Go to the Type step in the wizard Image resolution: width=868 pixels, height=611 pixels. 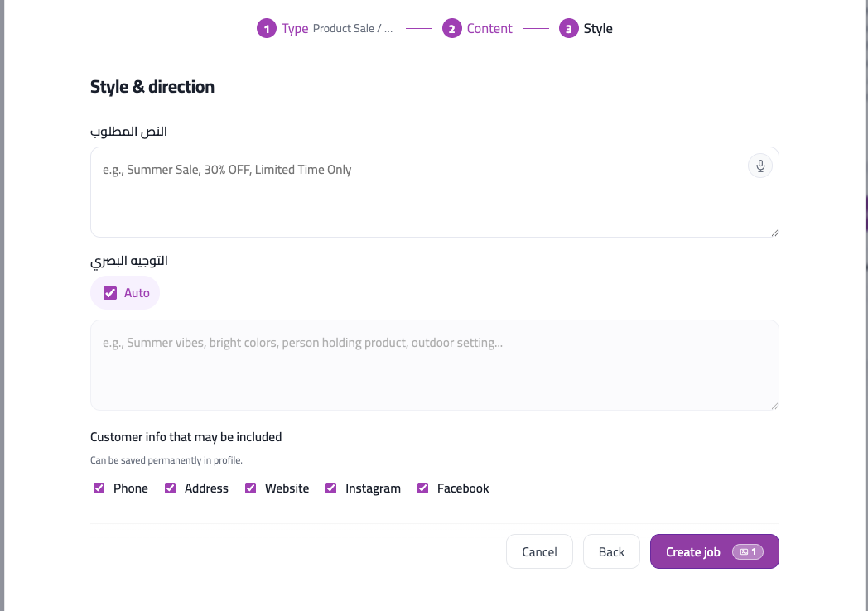coord(296,27)
